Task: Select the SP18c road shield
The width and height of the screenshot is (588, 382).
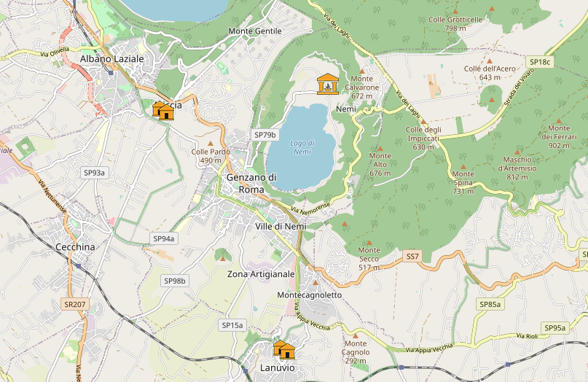Action: click(540, 62)
